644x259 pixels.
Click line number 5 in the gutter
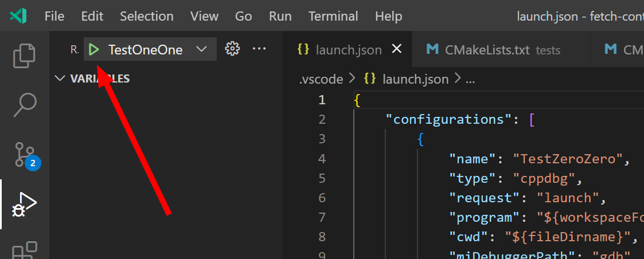pos(322,179)
